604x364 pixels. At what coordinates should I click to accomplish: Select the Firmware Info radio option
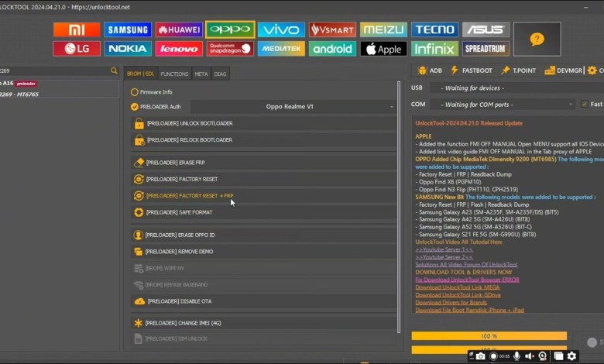pyautogui.click(x=135, y=92)
